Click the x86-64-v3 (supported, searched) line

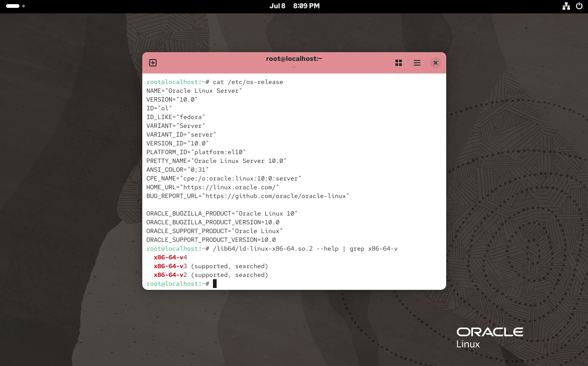tap(211, 266)
